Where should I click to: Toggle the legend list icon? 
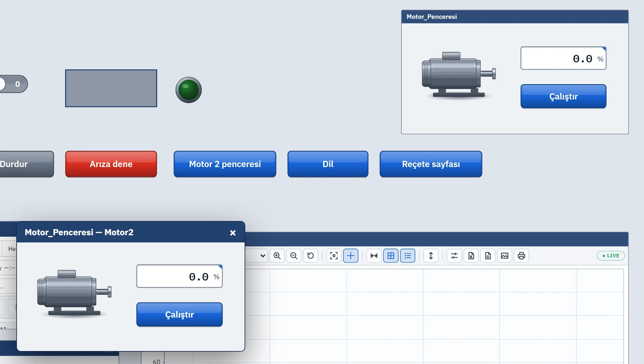408,256
